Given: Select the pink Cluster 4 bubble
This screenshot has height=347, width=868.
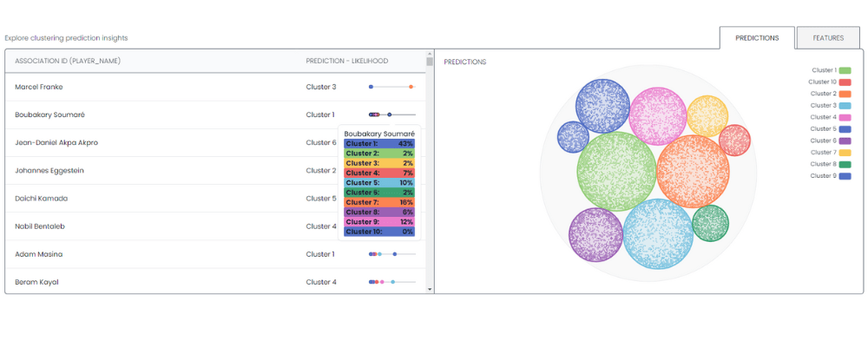Looking at the screenshot, I should pyautogui.click(x=657, y=115).
